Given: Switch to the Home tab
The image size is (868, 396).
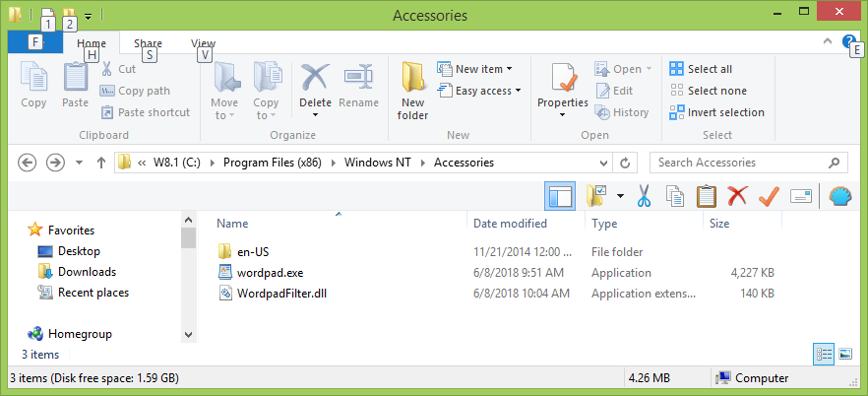Looking at the screenshot, I should pos(92,43).
